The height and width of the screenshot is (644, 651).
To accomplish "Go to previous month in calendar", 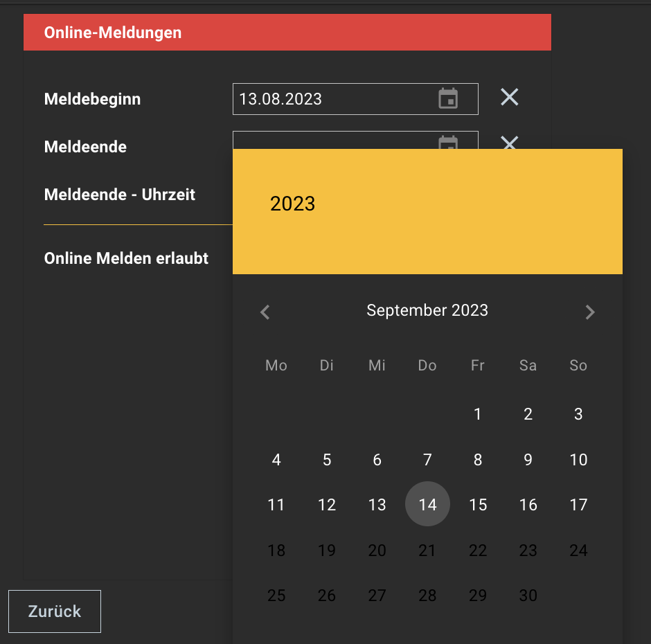I will 265,312.
